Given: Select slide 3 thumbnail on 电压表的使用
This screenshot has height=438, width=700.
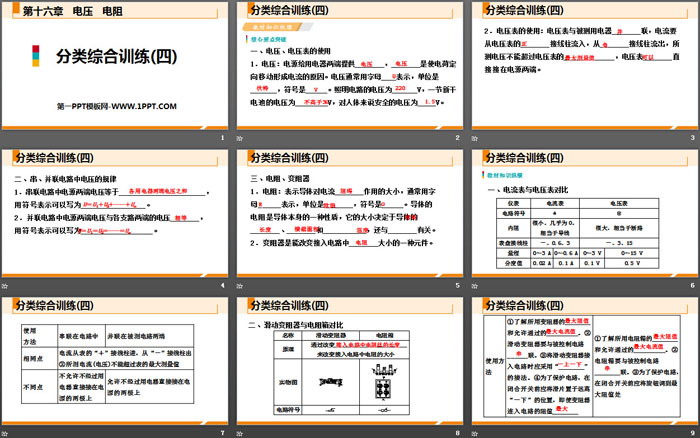Looking at the screenshot, I should 585,65.
